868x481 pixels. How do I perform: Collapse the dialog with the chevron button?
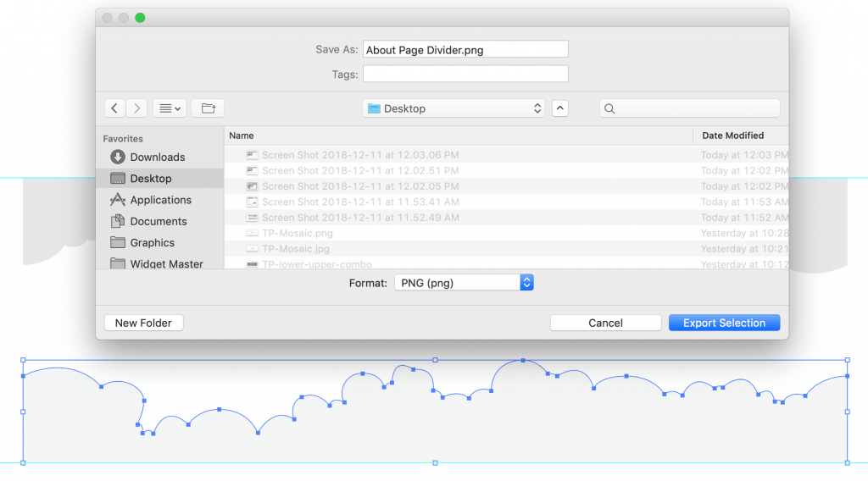pos(559,108)
